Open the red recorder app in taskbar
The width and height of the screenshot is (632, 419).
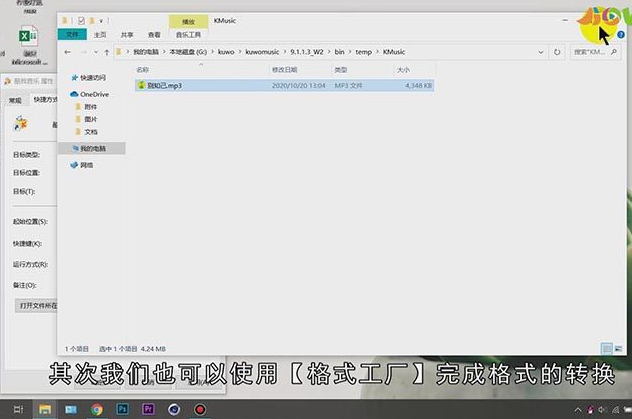pos(200,409)
